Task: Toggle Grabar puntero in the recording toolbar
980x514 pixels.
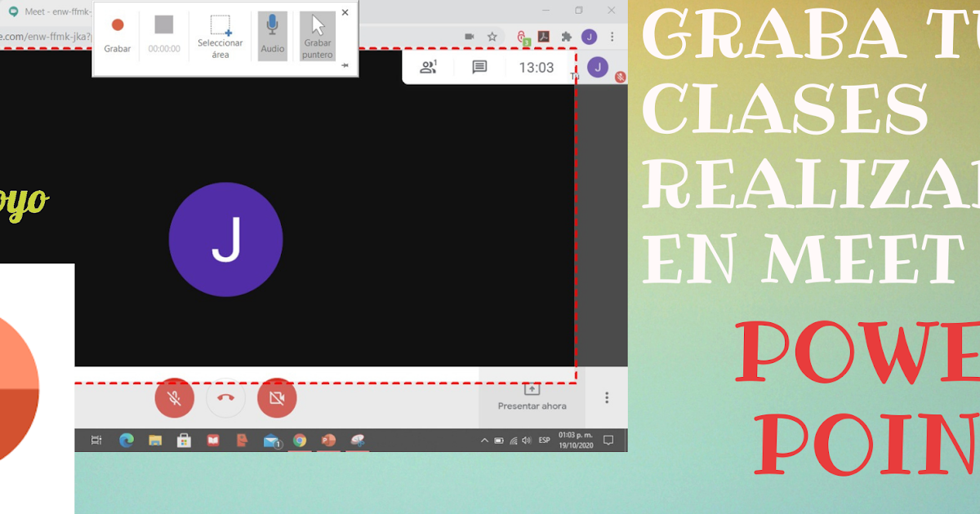Action: tap(318, 37)
